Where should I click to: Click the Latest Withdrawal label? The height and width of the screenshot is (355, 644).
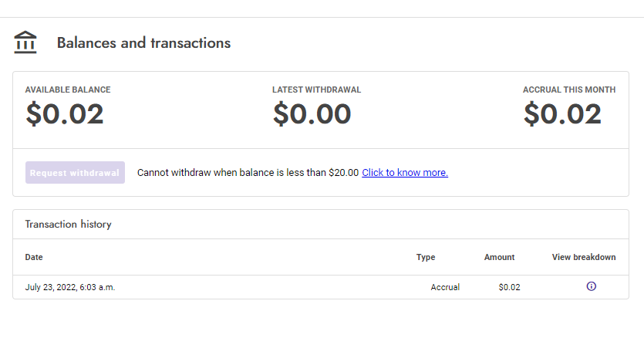click(x=316, y=90)
